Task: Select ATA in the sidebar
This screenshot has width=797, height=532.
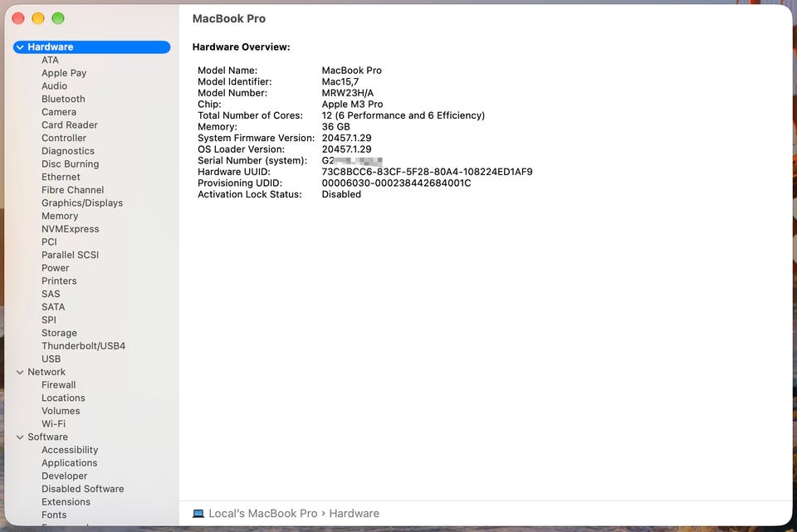Action: pyautogui.click(x=50, y=60)
